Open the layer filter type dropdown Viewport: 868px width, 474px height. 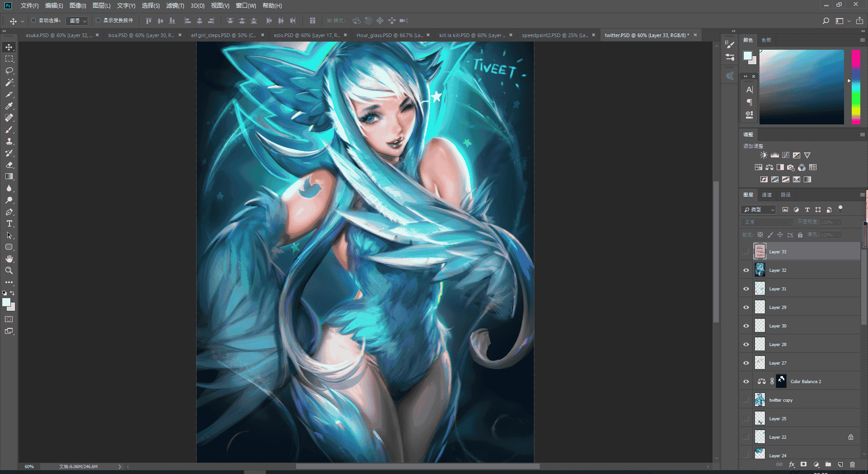758,210
